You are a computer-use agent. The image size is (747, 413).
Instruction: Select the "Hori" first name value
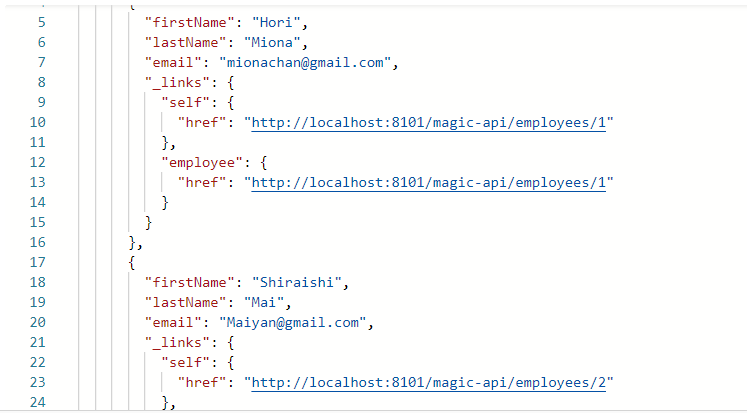pos(276,23)
